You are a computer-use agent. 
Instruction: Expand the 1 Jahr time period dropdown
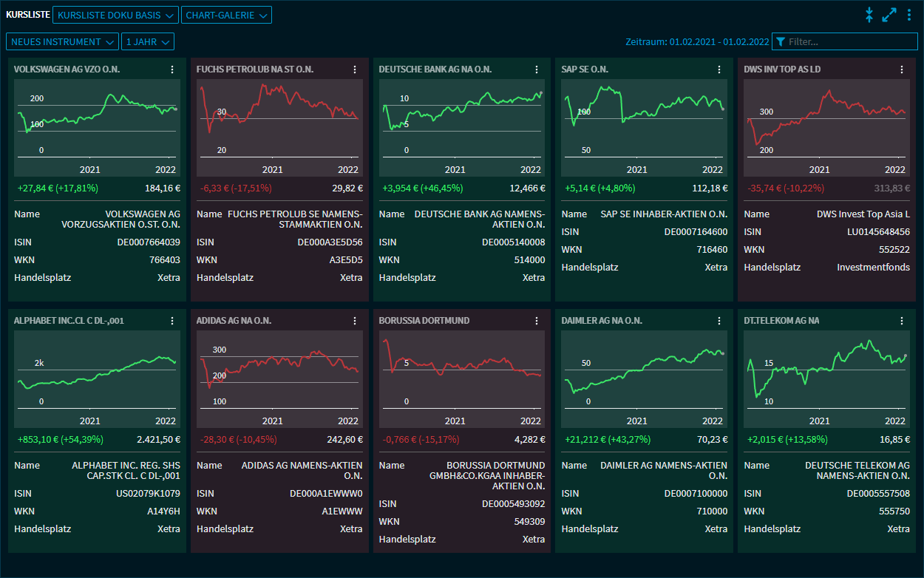coord(148,42)
